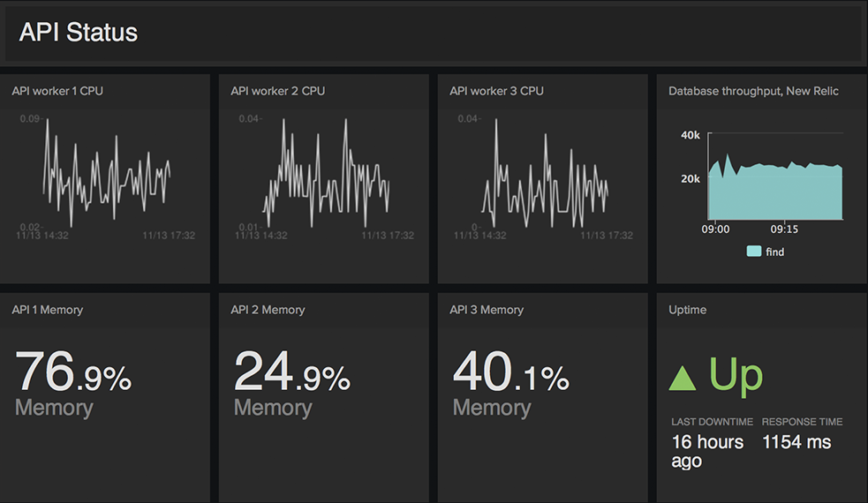Click the API Status dashboard title
The width and height of the screenshot is (868, 503).
[x=79, y=34]
